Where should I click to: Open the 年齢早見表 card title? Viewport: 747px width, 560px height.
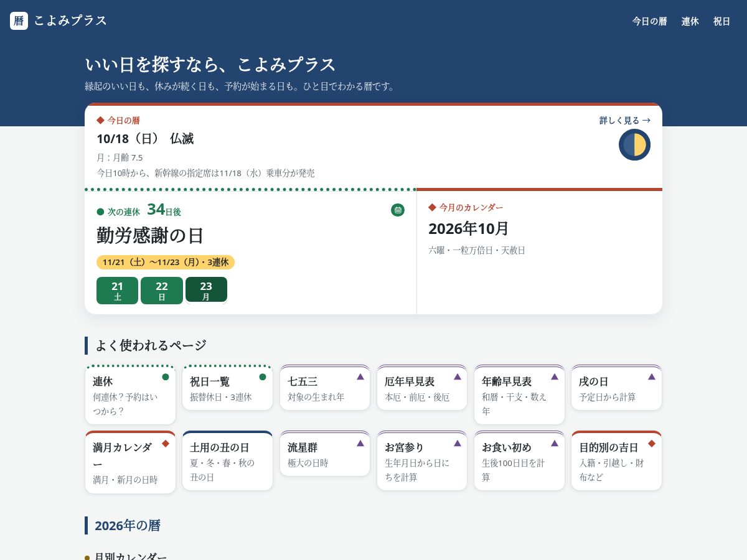click(507, 381)
